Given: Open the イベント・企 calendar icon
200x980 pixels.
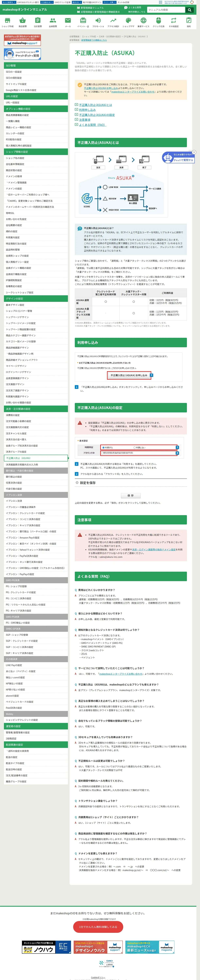Looking at the screenshot, I should pyautogui.click(x=83, y=22).
